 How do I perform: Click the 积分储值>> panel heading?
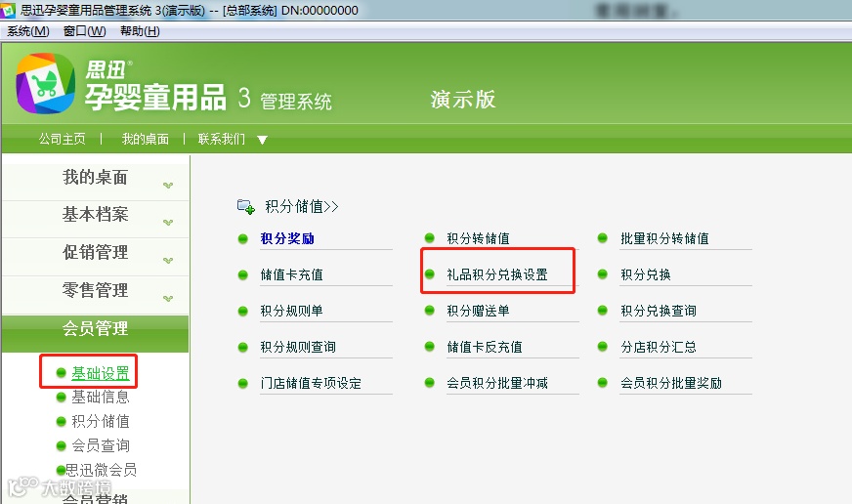click(302, 207)
